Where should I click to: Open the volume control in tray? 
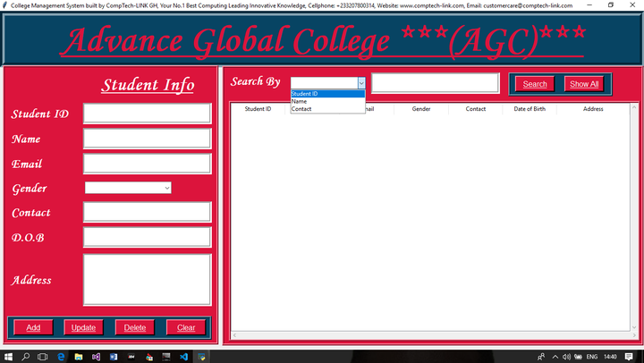pyautogui.click(x=567, y=357)
